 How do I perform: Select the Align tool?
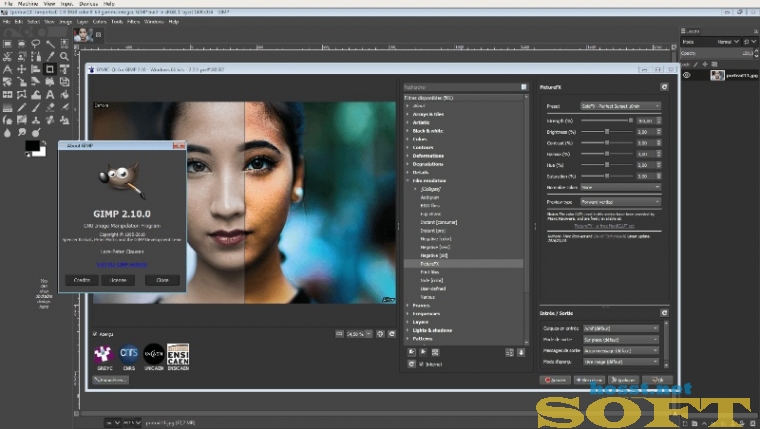(36, 69)
